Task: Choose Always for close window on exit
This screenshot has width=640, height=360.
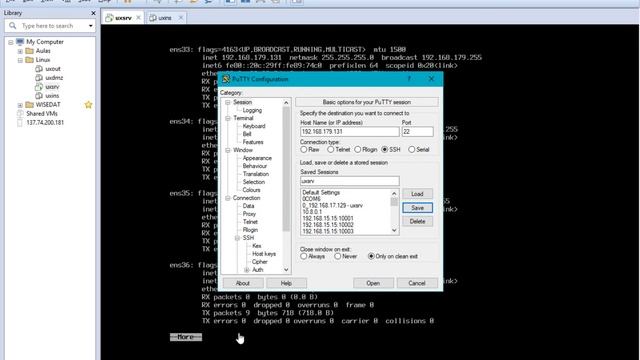Action: pyautogui.click(x=304, y=256)
